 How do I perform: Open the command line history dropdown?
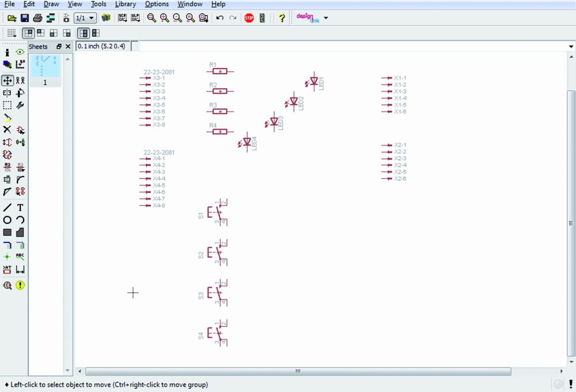[571, 47]
